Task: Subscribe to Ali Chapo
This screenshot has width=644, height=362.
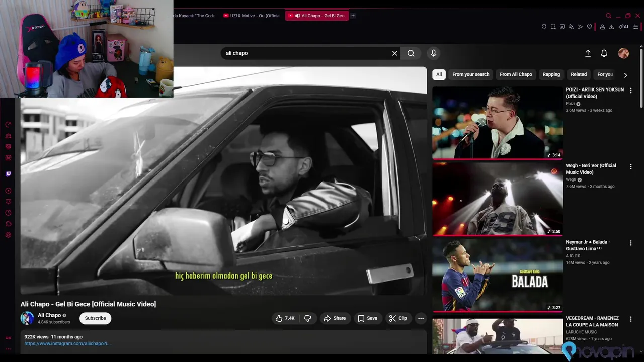Action: [95, 318]
